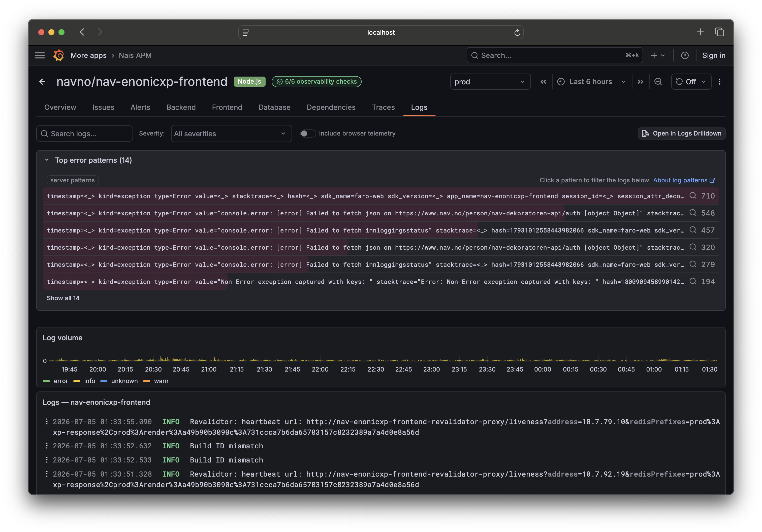This screenshot has height=532, width=762.
Task: Click the magnifier next to count 548
Action: point(693,213)
